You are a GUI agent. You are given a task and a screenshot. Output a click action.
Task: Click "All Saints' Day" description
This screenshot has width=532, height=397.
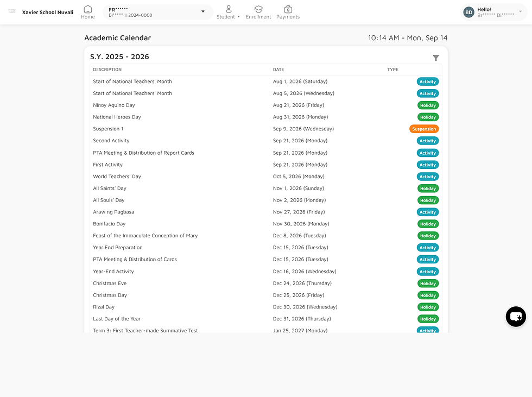(x=110, y=188)
